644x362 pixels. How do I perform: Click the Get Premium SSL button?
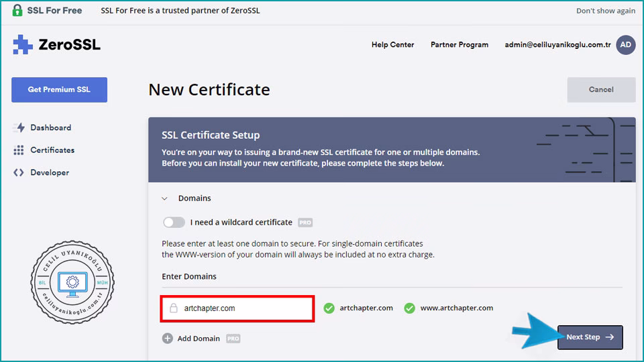(x=59, y=89)
